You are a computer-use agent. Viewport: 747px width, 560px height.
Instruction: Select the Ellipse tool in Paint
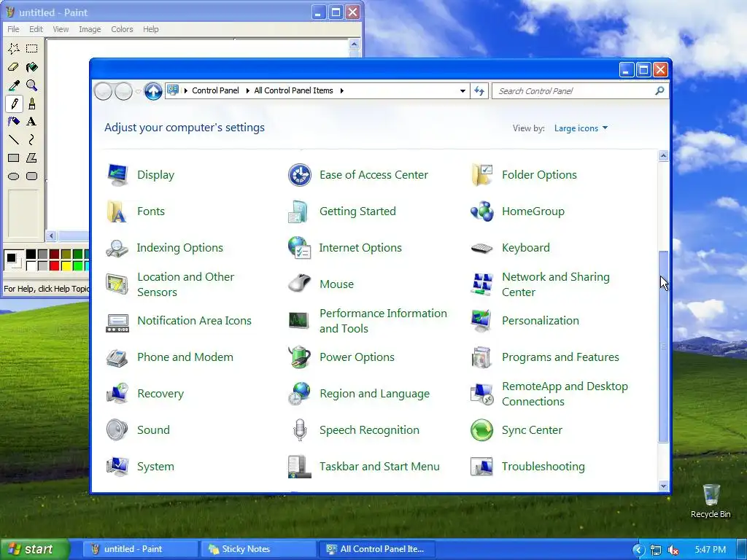[14, 176]
